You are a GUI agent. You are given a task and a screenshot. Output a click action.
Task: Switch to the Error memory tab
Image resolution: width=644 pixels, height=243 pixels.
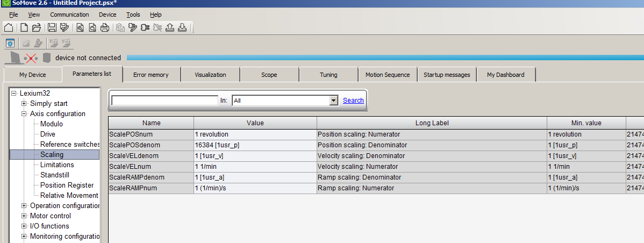151,75
